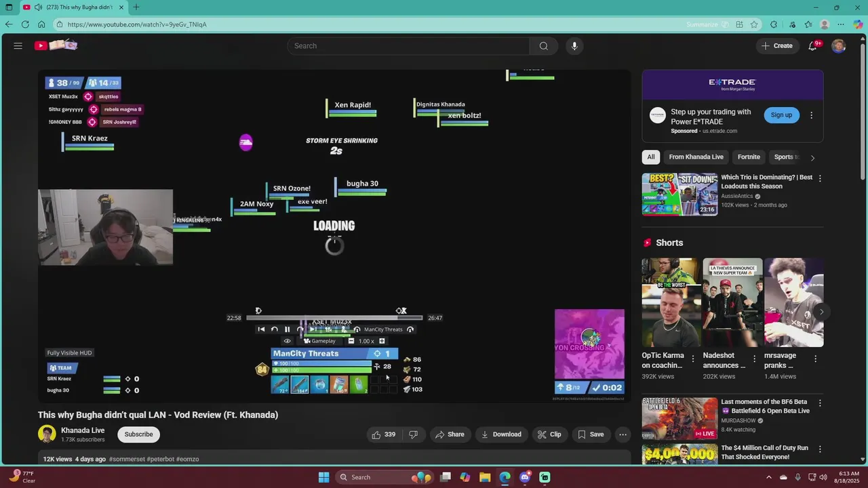
Task: Run search with the magnifier button
Action: click(x=543, y=45)
